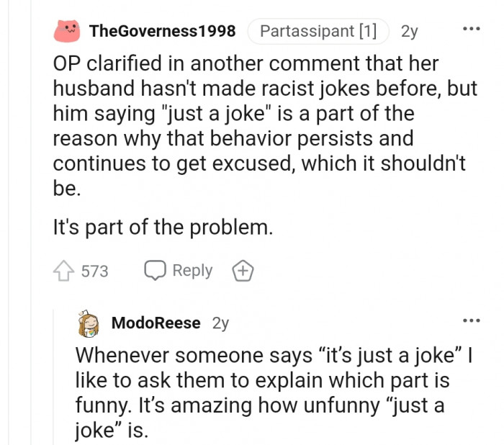Click the 573 vote count
The width and height of the screenshot is (504, 445).
[x=94, y=271]
